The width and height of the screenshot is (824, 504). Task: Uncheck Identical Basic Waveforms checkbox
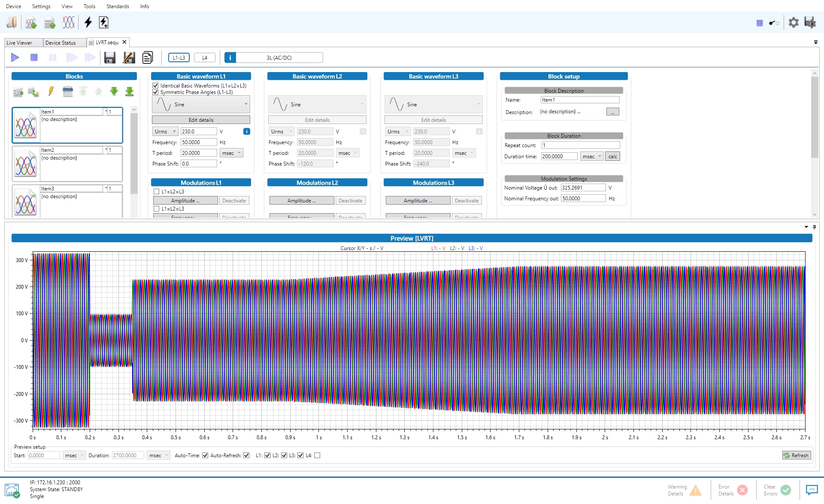156,86
